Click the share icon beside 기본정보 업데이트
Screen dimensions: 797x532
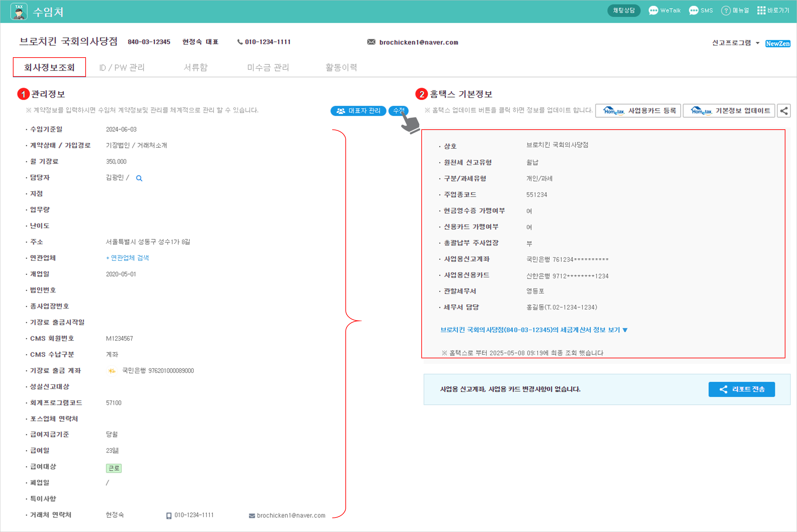point(784,111)
